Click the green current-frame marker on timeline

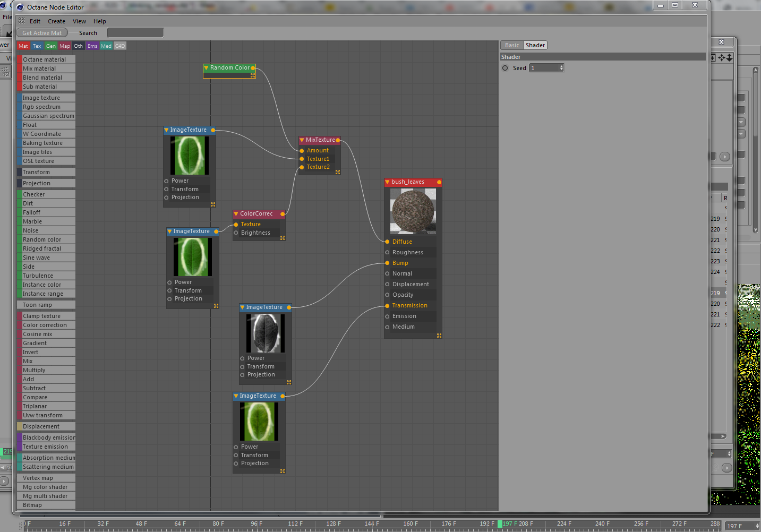pos(500,524)
